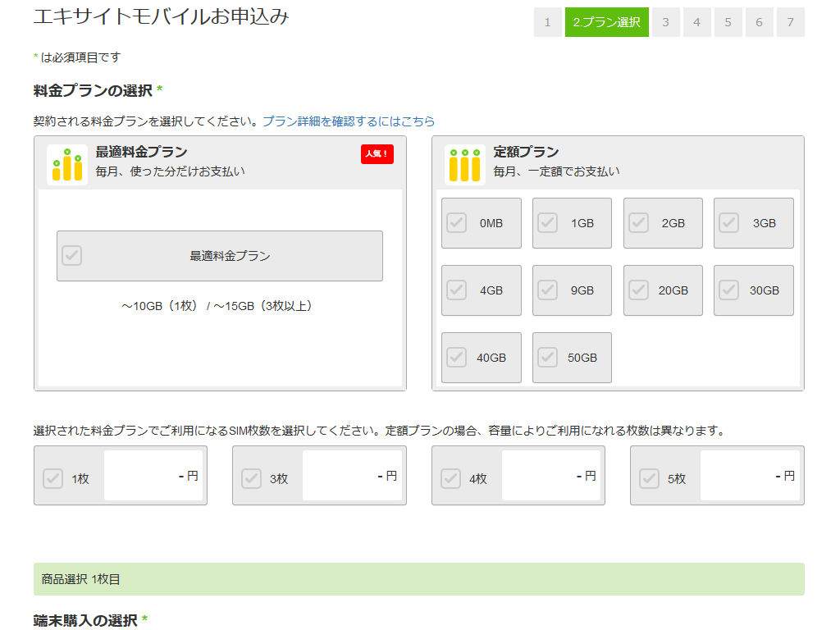Go to step 7 in progress bar
The height and width of the screenshot is (630, 840).
click(x=791, y=22)
